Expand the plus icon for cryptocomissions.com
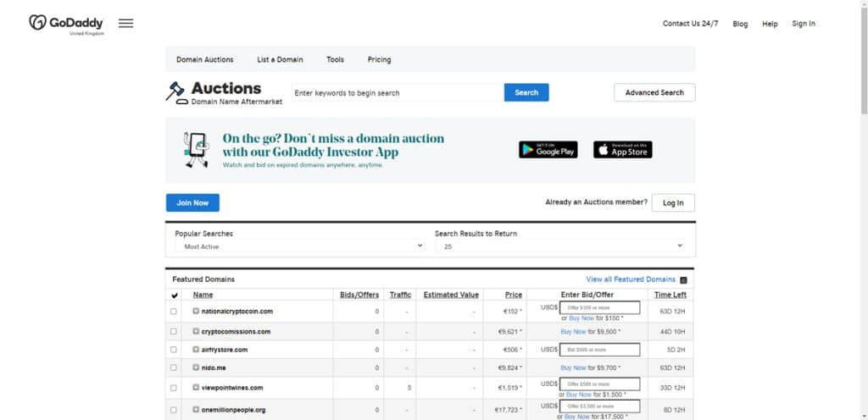 coord(196,332)
